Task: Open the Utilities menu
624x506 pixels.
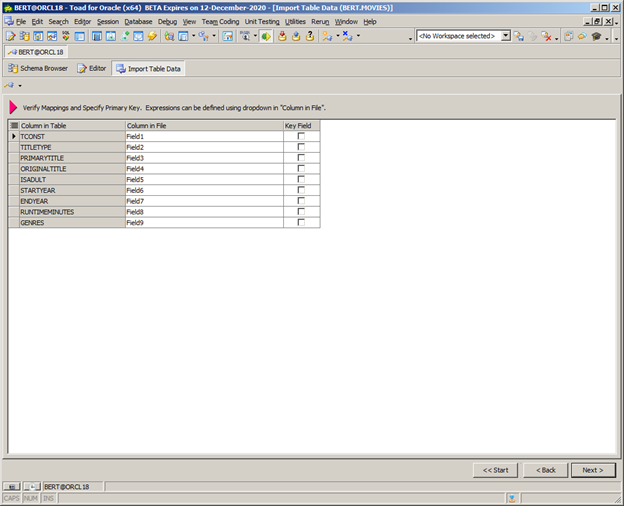Action: click(x=295, y=21)
